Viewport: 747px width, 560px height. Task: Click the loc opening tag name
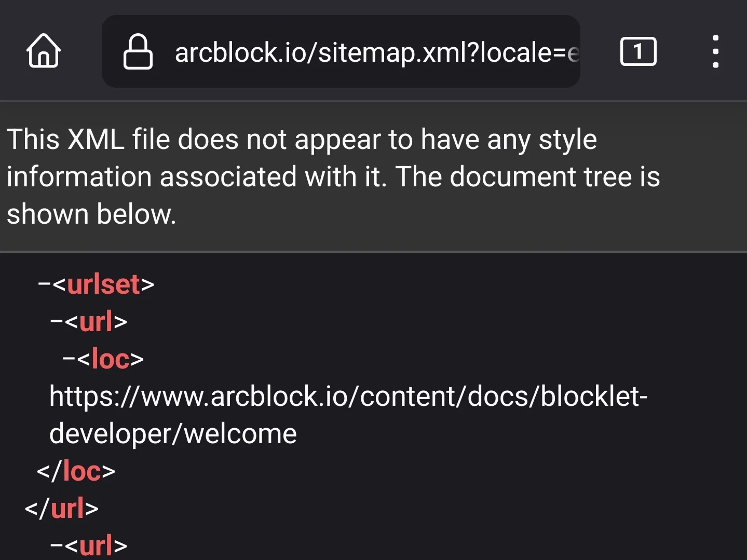pyautogui.click(x=111, y=359)
